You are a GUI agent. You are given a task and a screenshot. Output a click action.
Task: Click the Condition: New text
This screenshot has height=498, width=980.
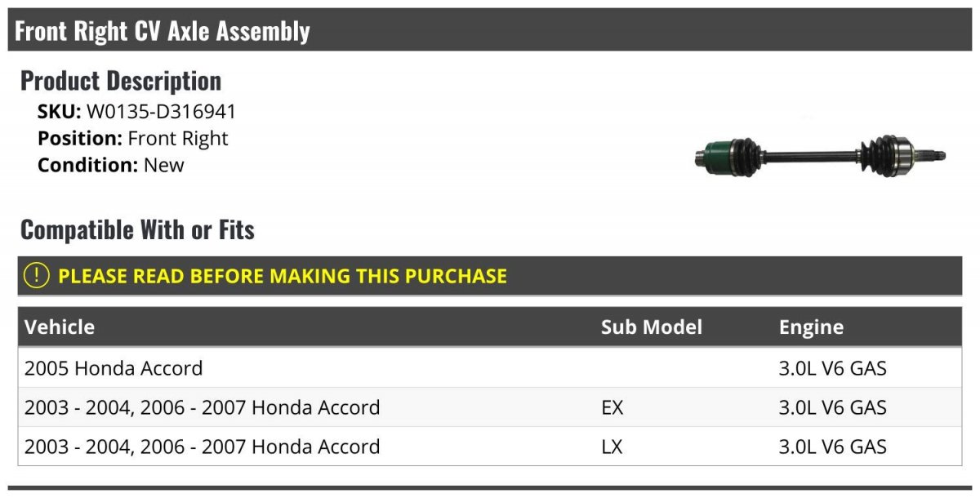coord(111,165)
